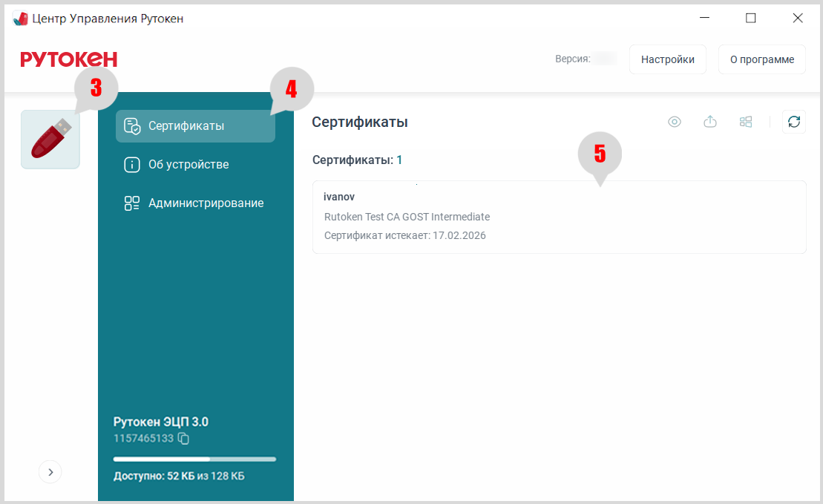Copy the token serial number
This screenshot has height=504, width=823.
(x=184, y=439)
